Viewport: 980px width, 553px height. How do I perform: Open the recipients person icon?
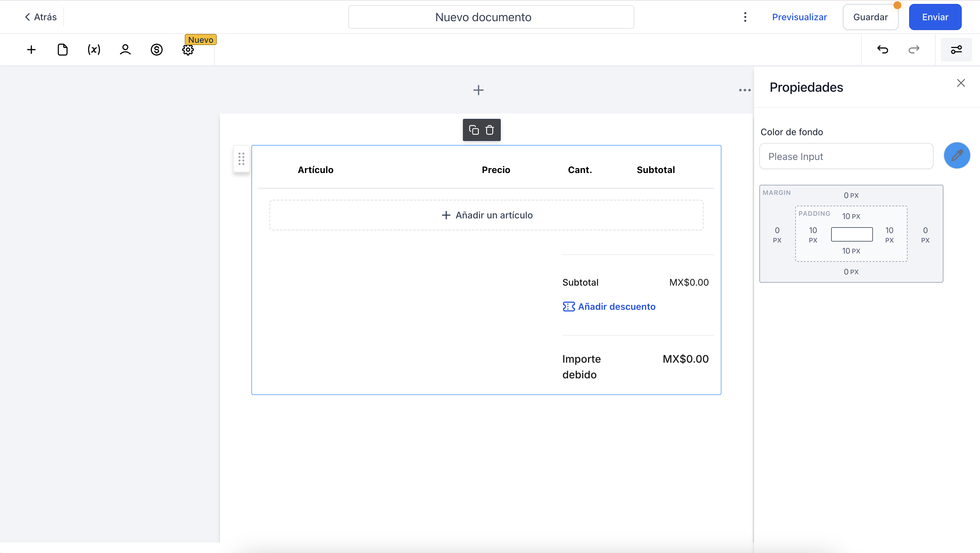tap(125, 50)
